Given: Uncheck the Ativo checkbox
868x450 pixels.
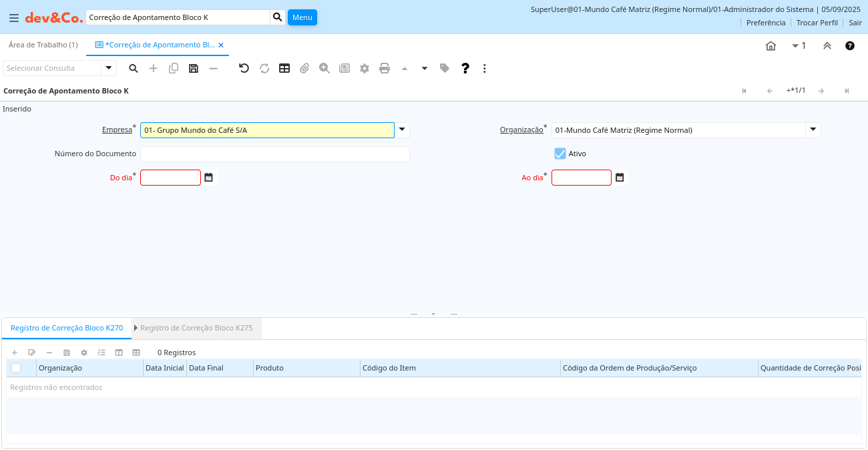Looking at the screenshot, I should [560, 154].
